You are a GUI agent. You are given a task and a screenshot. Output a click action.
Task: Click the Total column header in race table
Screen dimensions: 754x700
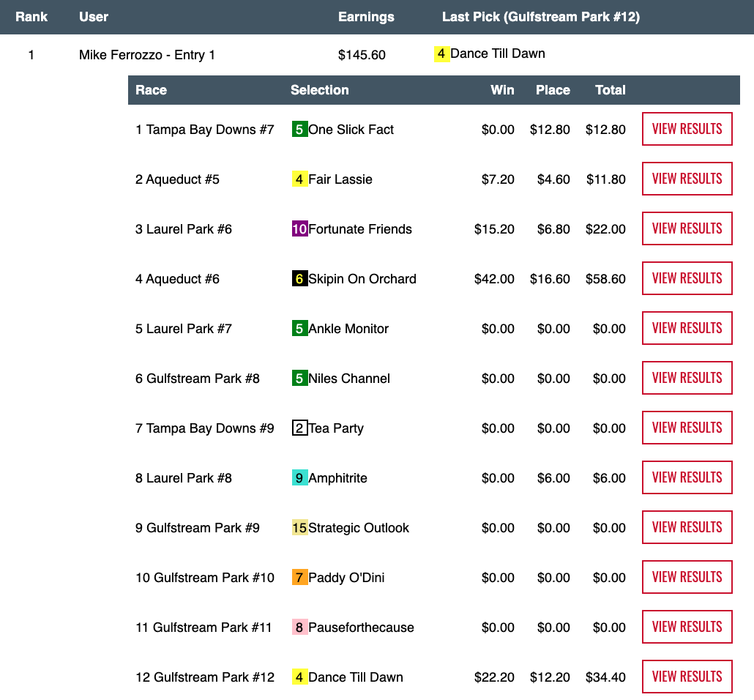click(610, 90)
